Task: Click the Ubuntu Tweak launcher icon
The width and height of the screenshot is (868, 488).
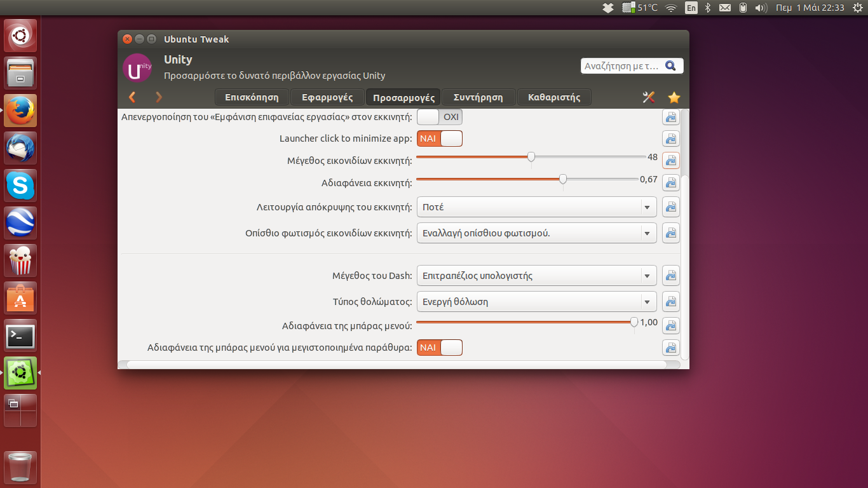Action: (x=21, y=373)
